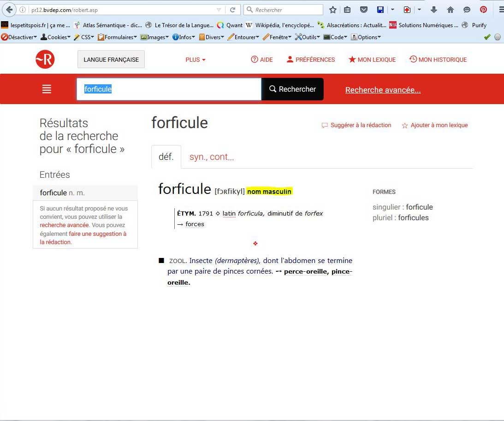
Task: Click the Pinterest toolbar icon
Action: pyautogui.click(x=483, y=10)
